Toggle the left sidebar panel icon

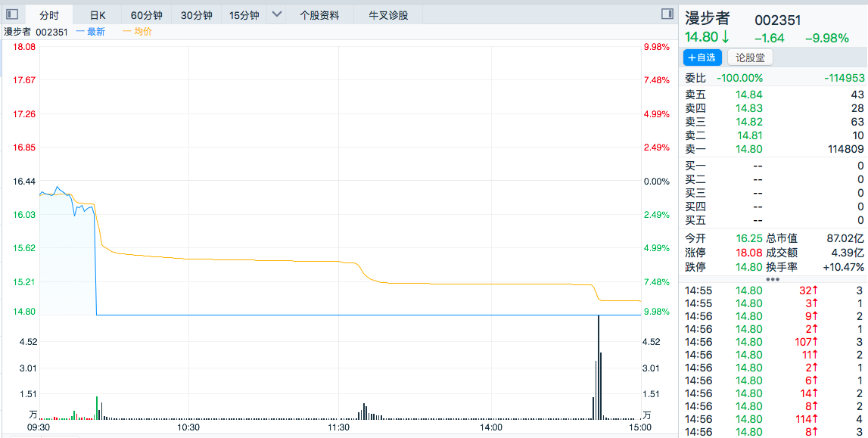coord(12,14)
